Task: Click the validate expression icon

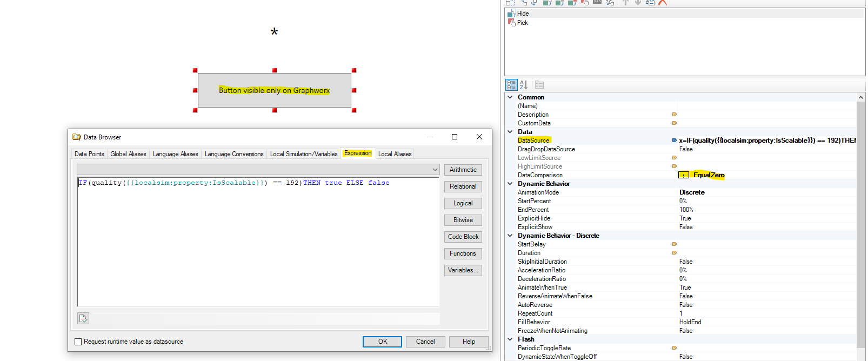Action: point(83,318)
